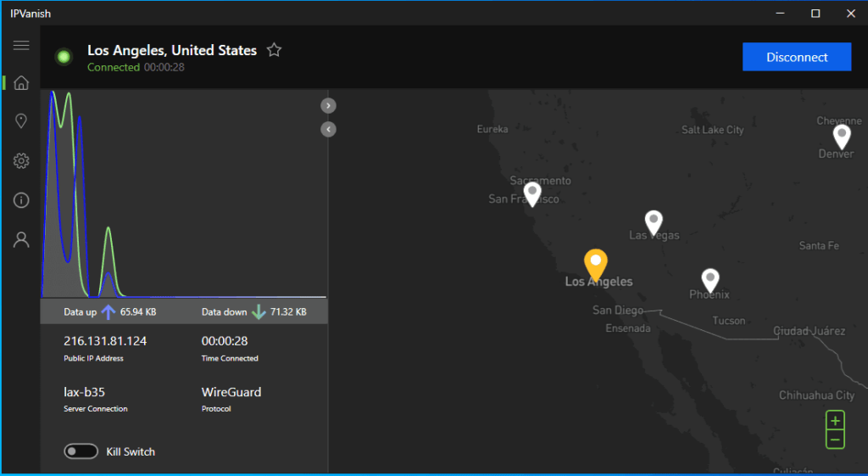The image size is (868, 476).
Task: Collapse panel with left chevron
Action: coord(328,129)
